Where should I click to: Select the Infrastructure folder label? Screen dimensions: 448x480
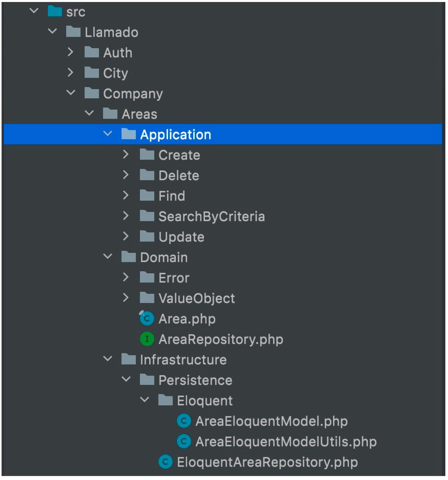(x=183, y=360)
